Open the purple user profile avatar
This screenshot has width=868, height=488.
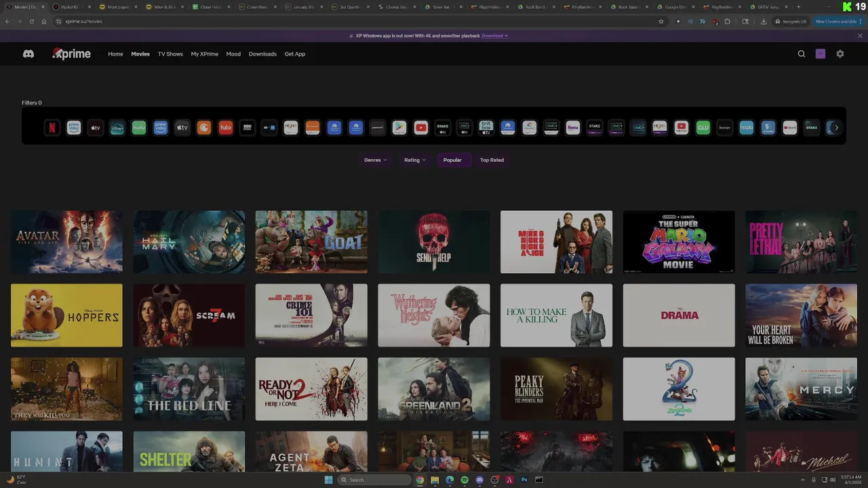click(821, 54)
